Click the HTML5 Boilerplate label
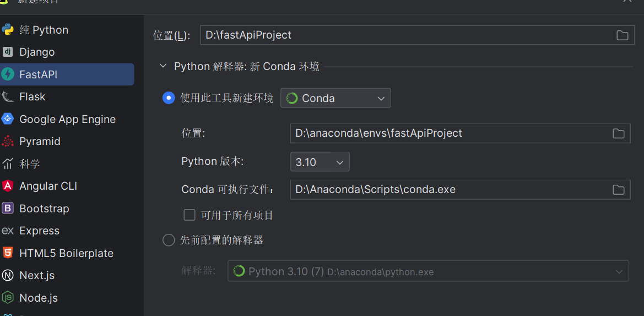The height and width of the screenshot is (316, 644). point(67,253)
